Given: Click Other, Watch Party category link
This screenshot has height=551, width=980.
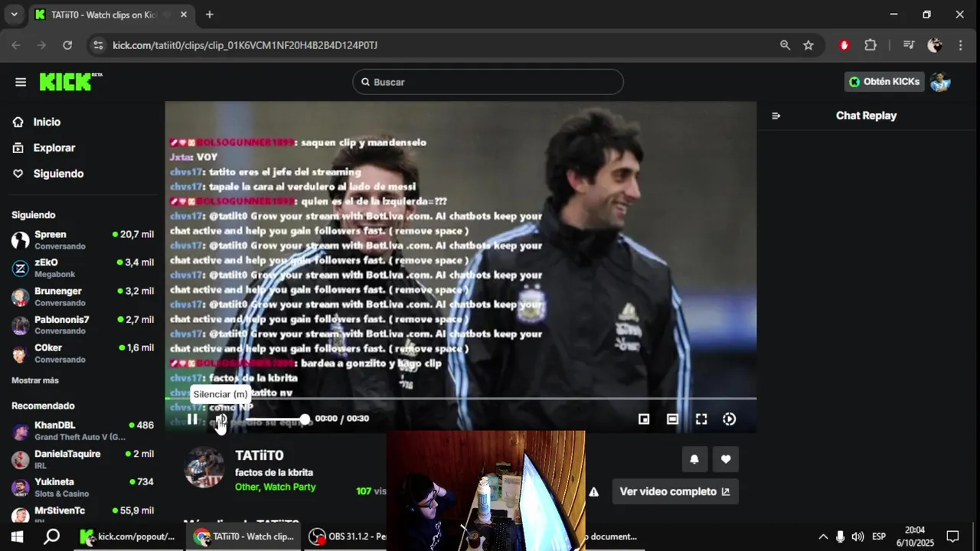Looking at the screenshot, I should pos(275,487).
